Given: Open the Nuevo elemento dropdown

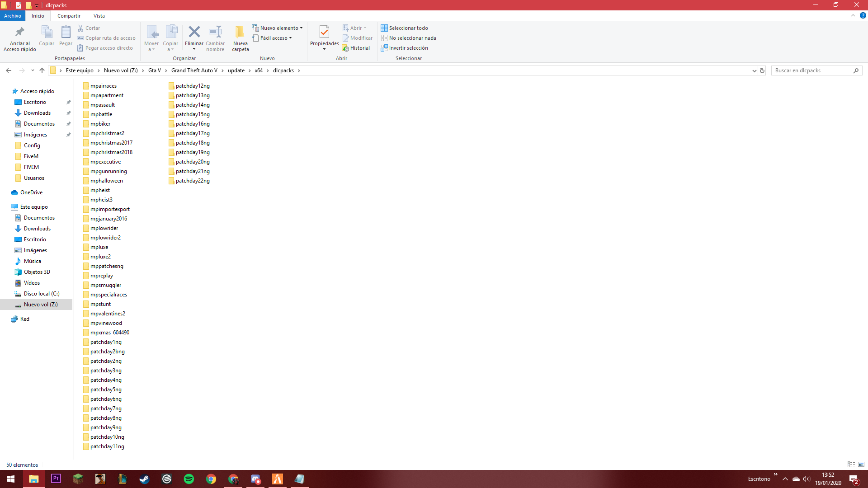Looking at the screenshot, I should 277,28.
